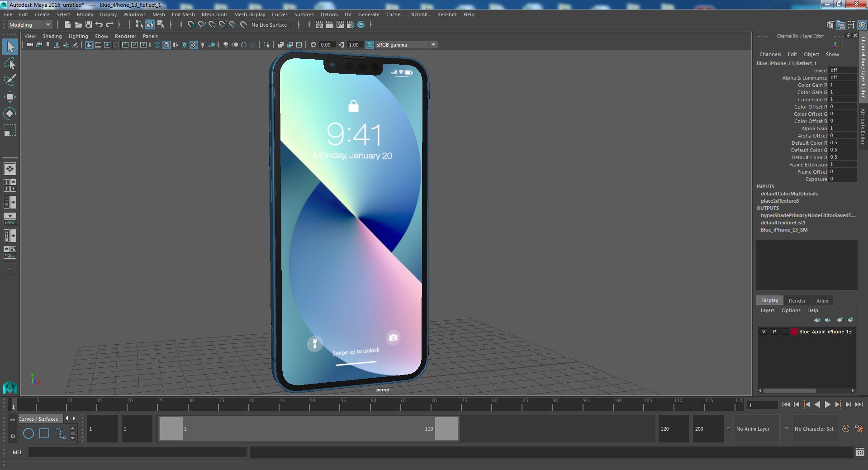
Task: Open the Modeling menu set dropdown
Action: coord(30,25)
